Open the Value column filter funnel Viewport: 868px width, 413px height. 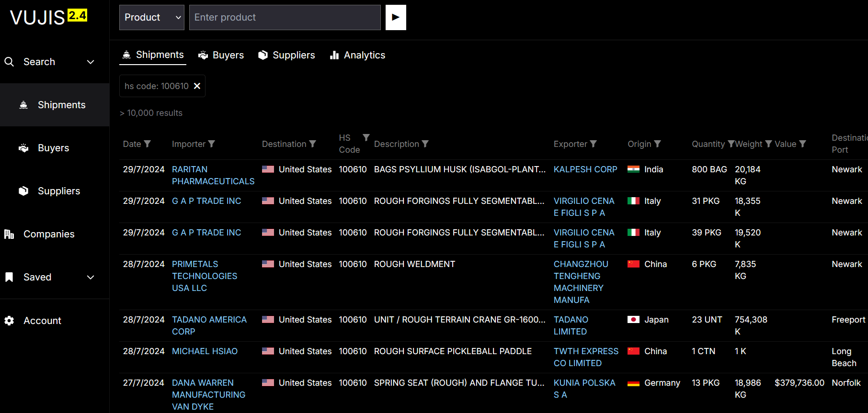[803, 144]
